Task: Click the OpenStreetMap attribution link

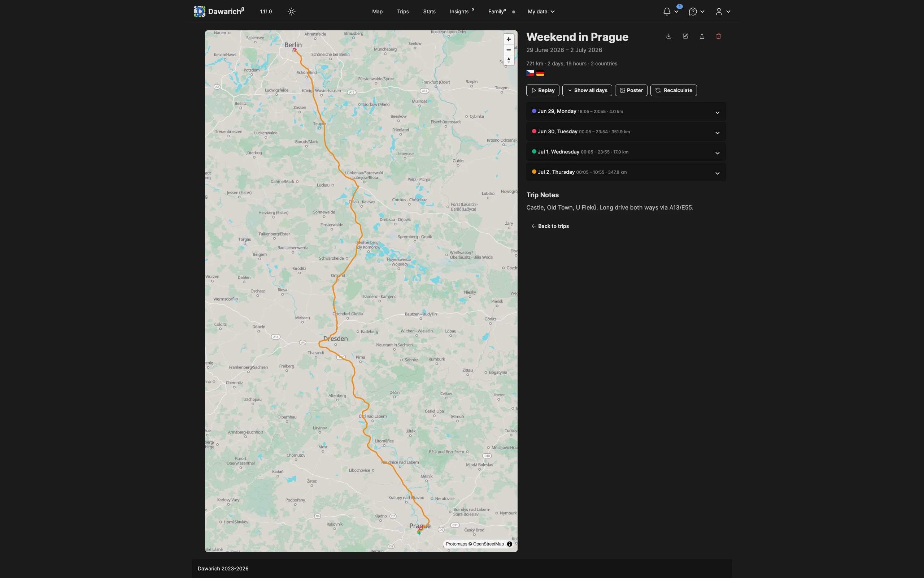Action: pyautogui.click(x=488, y=544)
